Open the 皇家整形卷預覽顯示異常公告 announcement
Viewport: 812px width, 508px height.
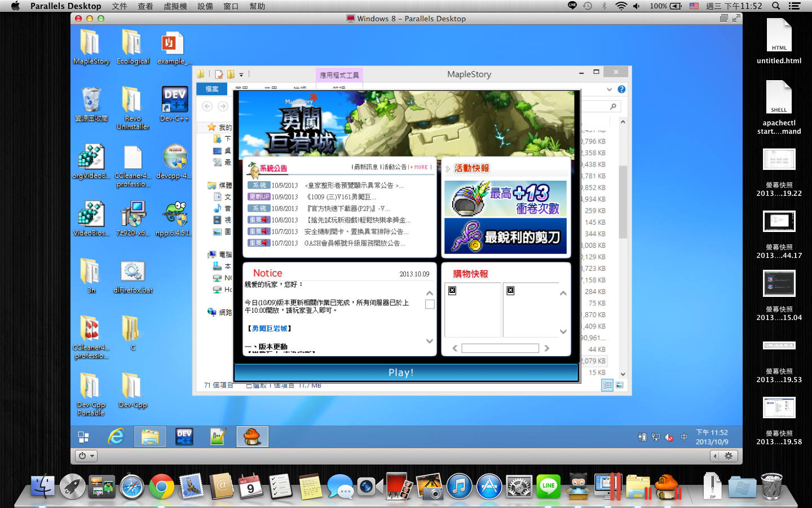pos(354,185)
